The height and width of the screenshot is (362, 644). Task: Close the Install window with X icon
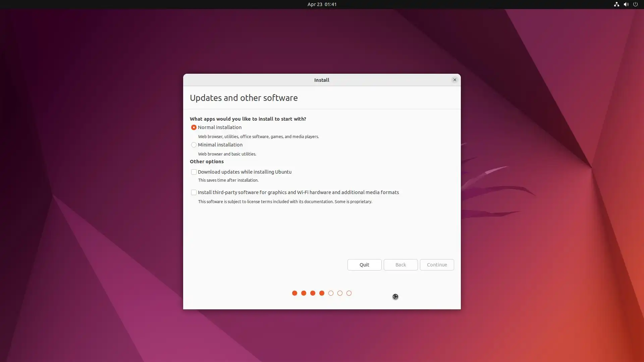pyautogui.click(x=454, y=80)
